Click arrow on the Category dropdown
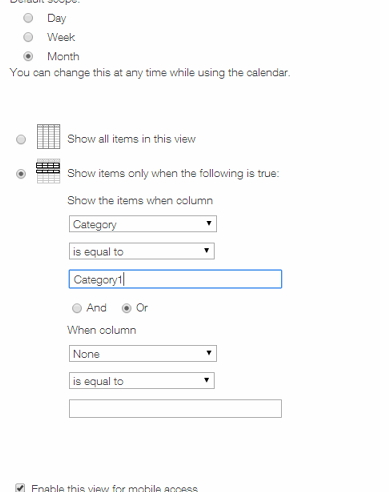Screen dimensions: 389x492 click(x=209, y=223)
